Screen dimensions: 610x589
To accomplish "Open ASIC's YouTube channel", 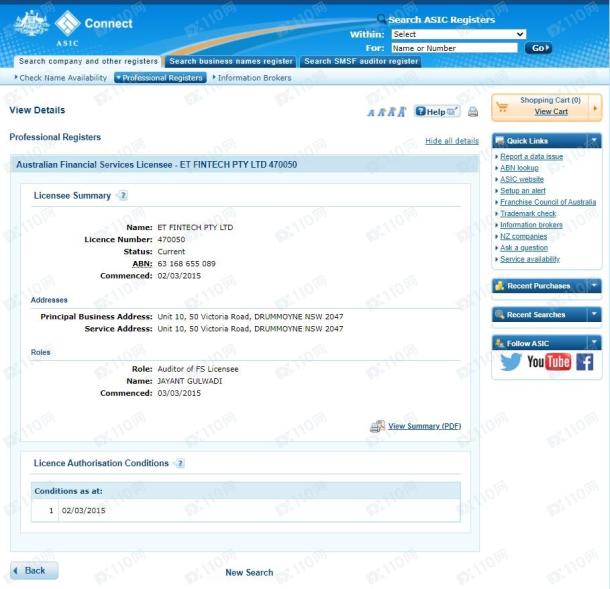I will pyautogui.click(x=548, y=362).
